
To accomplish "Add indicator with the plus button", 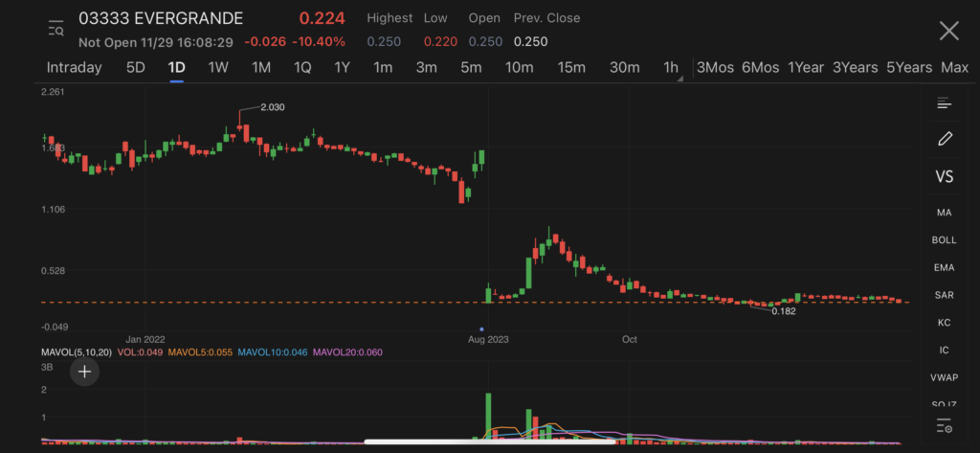I will point(84,372).
